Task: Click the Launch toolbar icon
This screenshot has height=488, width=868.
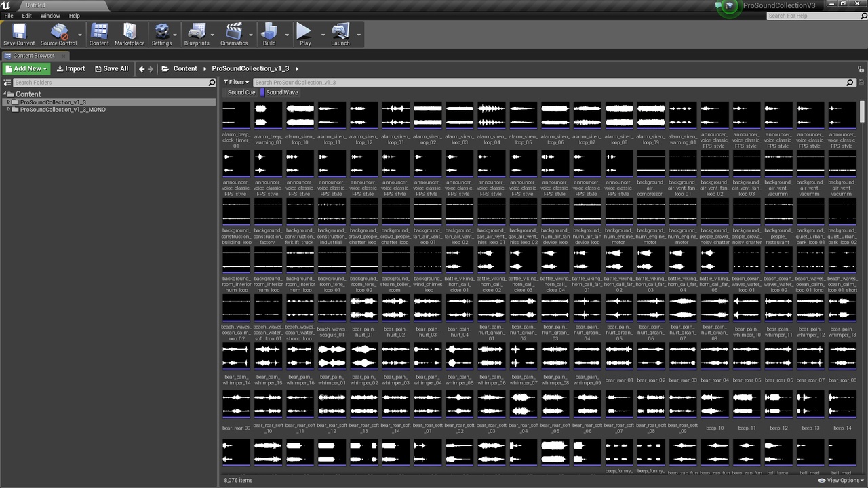Action: point(340,31)
